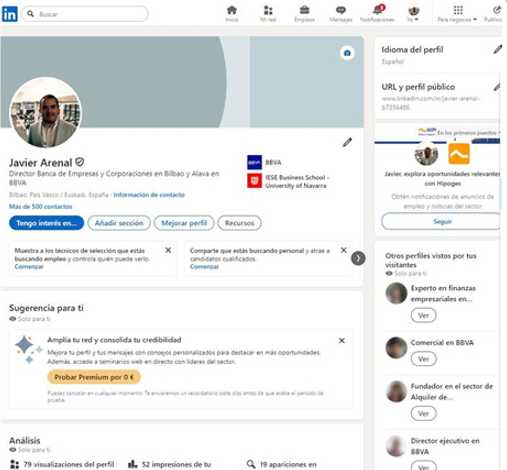Open Información de contacto link
The image size is (507, 470).
pos(149,195)
